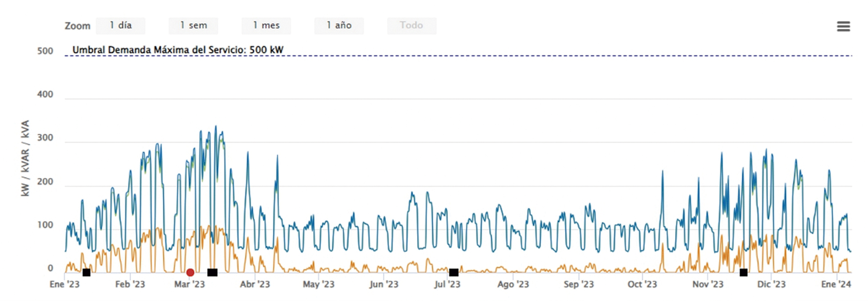Click the kW / kVAR / kVA axis title
Image resolution: width=868 pixels, height=301 pixels.
(25, 158)
